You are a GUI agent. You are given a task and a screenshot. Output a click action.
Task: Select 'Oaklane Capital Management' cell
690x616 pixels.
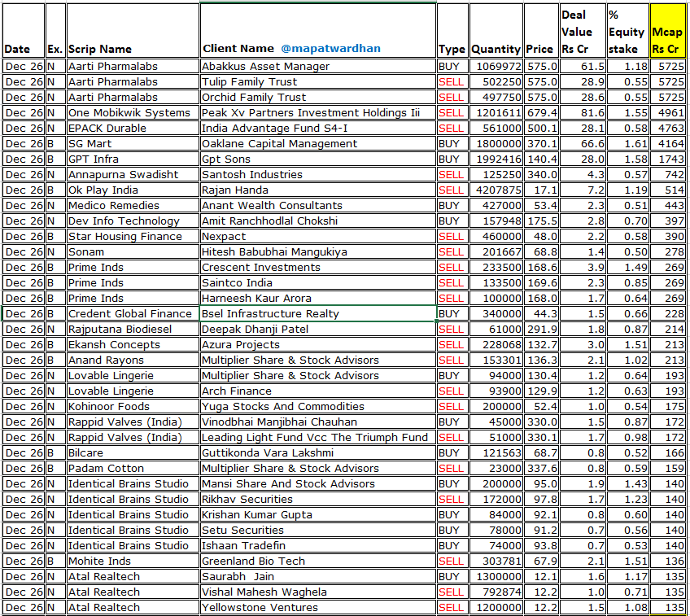[x=318, y=143]
